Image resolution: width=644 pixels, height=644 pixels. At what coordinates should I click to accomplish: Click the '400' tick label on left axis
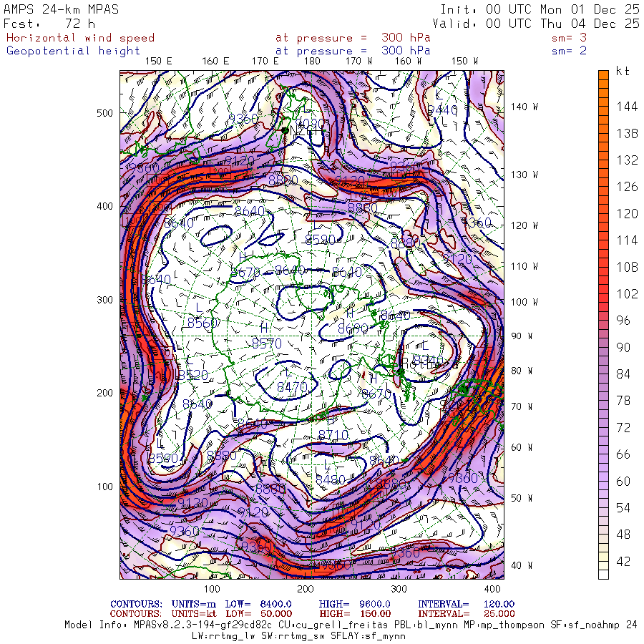104,206
